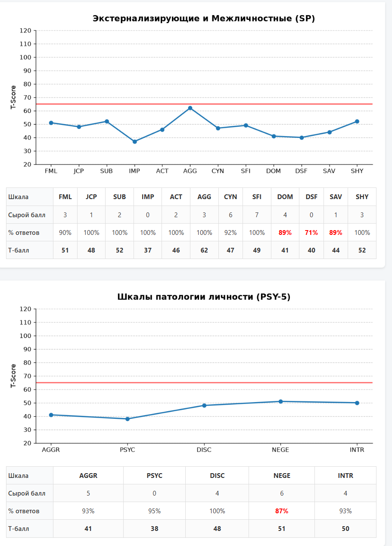Select the NEGE data point on PSY-5 chart
This screenshot has height=546, width=392.
click(x=280, y=401)
